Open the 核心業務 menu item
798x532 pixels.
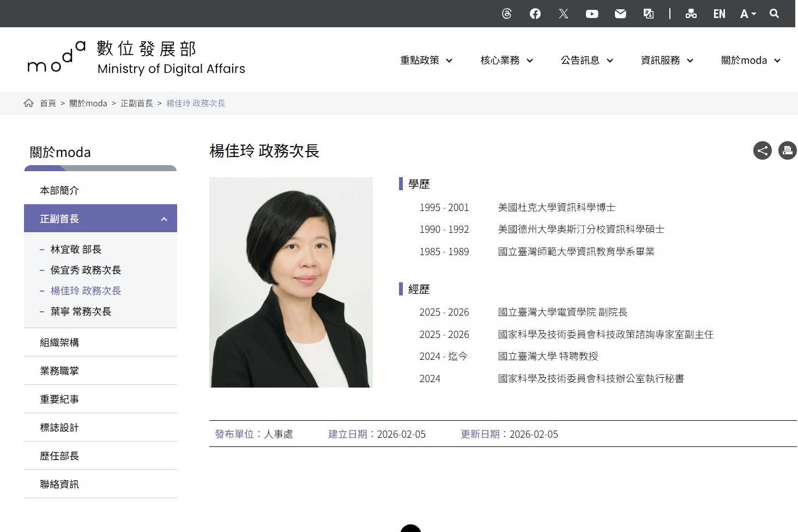point(506,61)
